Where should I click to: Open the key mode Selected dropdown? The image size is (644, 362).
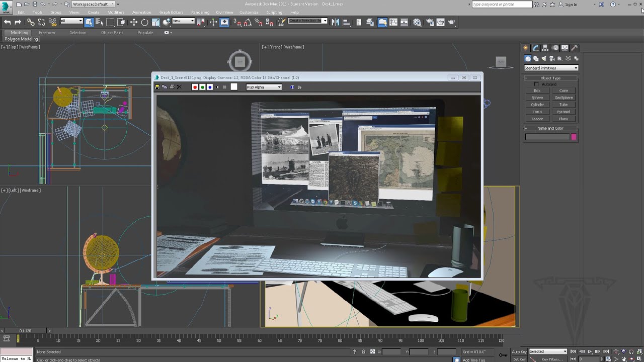(548, 351)
